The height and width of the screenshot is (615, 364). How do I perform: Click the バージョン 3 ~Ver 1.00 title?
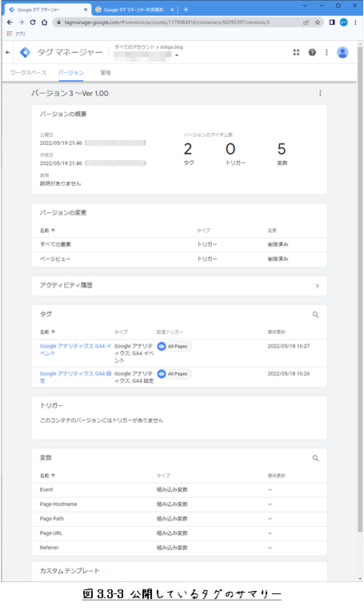point(70,94)
